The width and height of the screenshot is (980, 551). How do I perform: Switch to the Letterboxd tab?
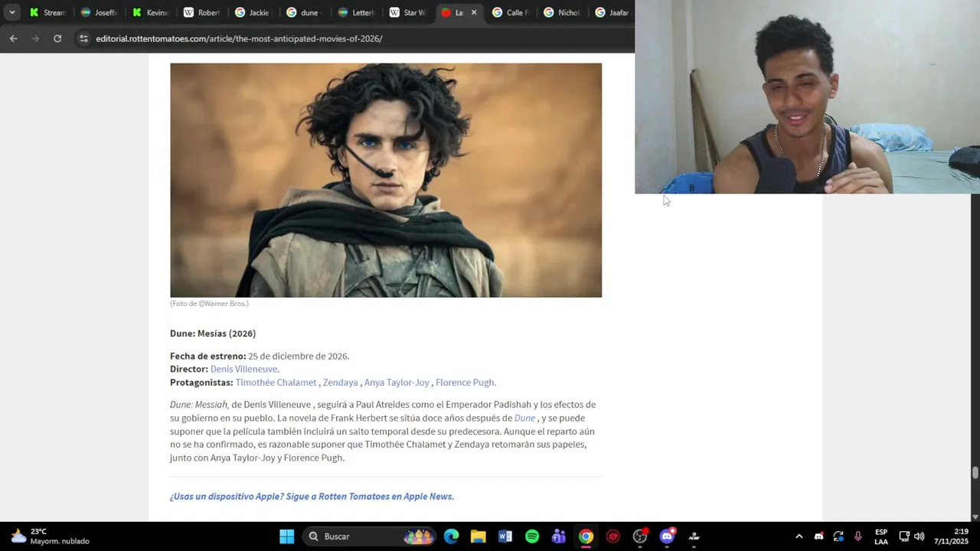355,12
